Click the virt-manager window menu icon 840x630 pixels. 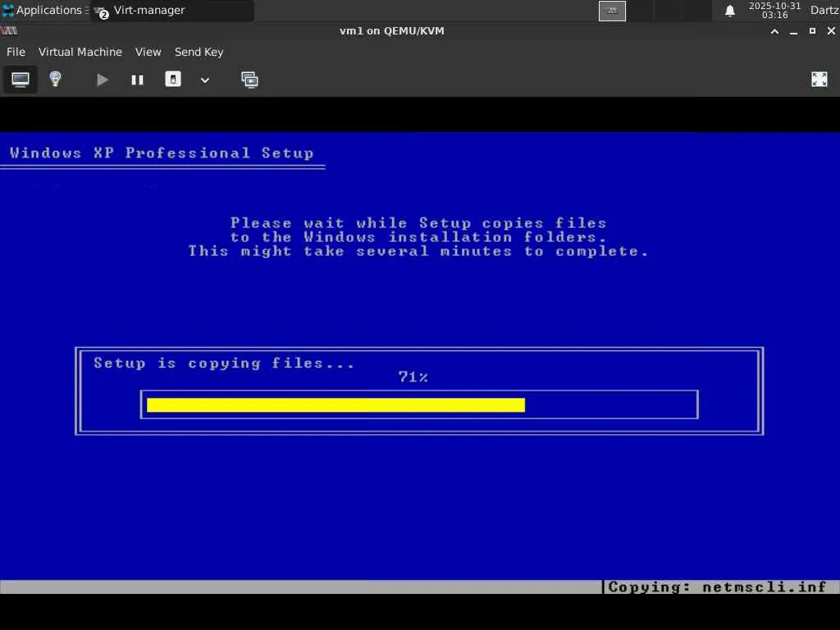(9, 31)
